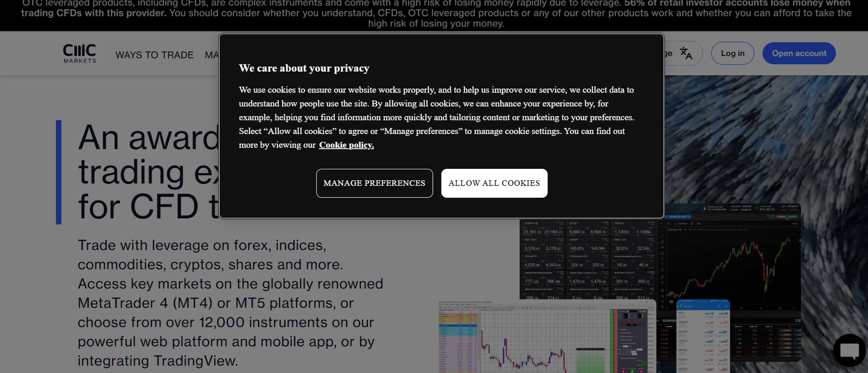Open the WAYS TO TRADE menu
Viewport: 868px width, 373px height.
(154, 55)
